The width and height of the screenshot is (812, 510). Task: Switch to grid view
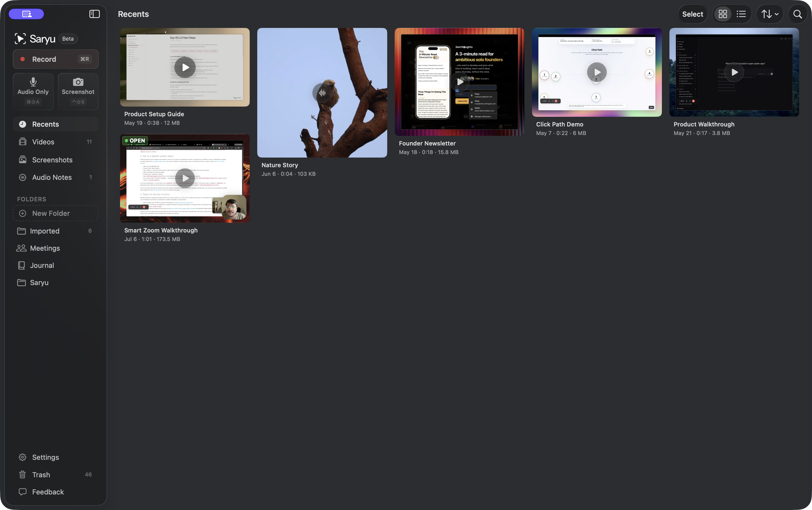coord(723,14)
